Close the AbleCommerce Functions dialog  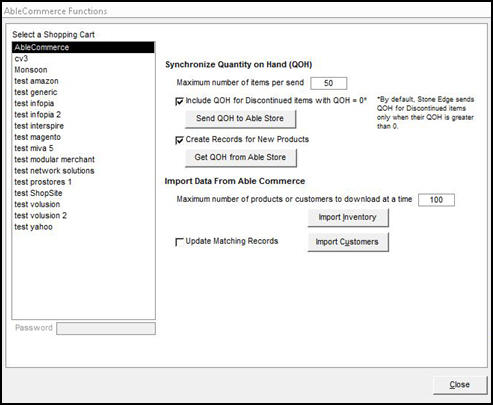point(460,385)
